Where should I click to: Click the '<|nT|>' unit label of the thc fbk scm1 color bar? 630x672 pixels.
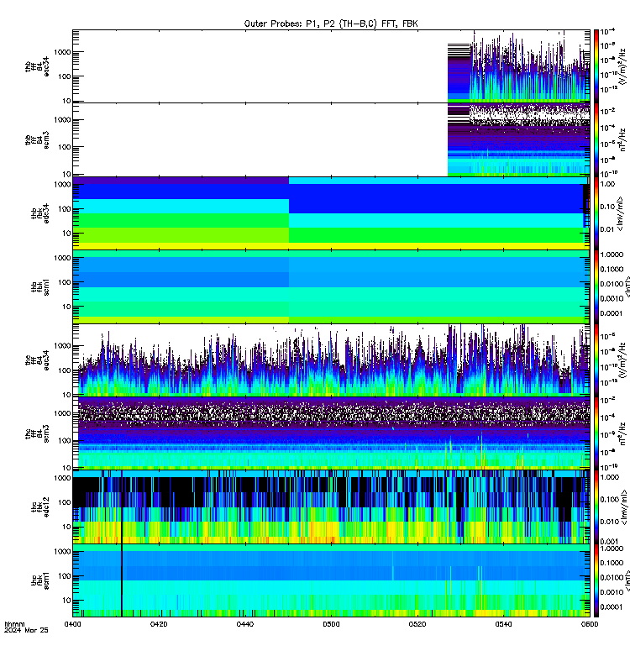[x=627, y=580]
